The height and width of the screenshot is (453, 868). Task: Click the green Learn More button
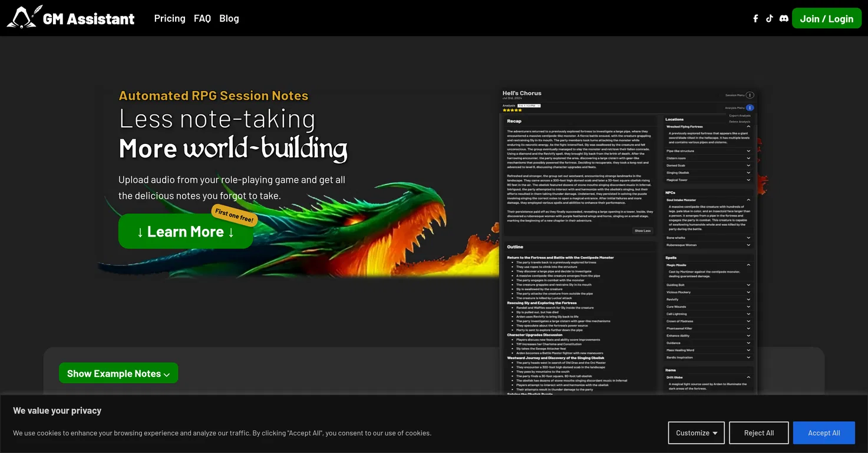[186, 231]
